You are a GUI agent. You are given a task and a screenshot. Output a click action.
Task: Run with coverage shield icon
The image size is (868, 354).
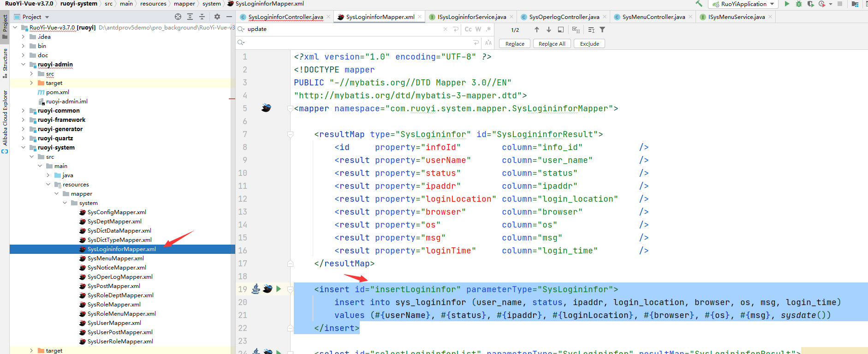point(810,4)
